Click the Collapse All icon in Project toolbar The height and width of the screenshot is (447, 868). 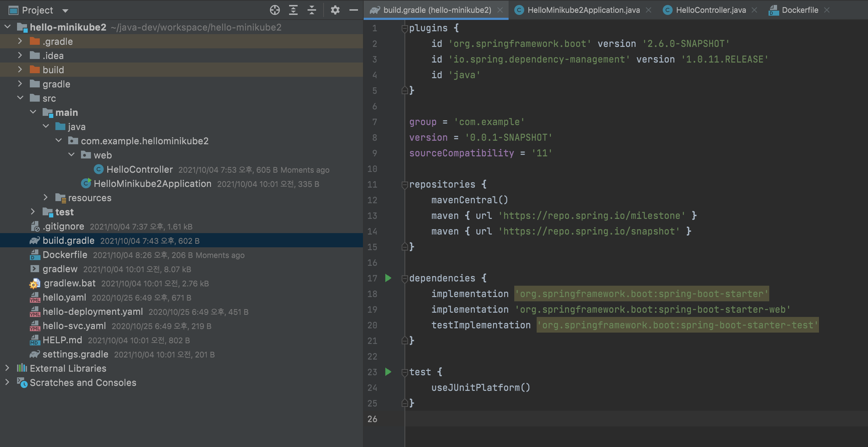click(311, 10)
